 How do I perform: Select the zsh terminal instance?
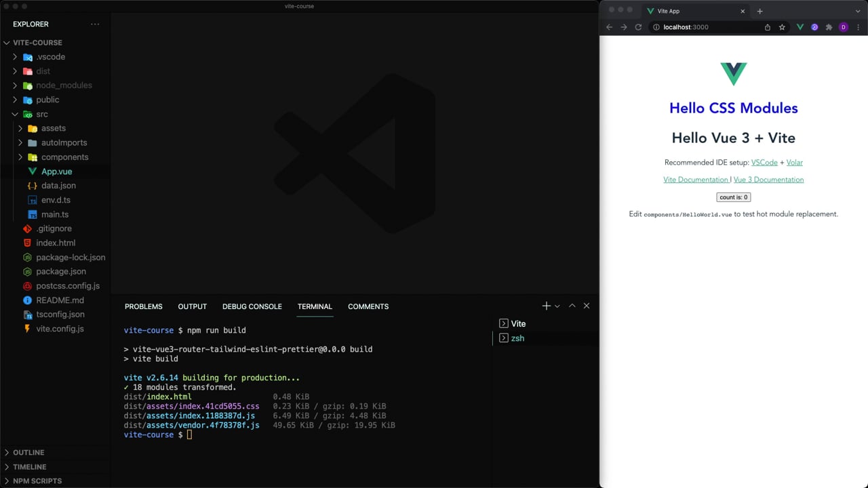[517, 338]
